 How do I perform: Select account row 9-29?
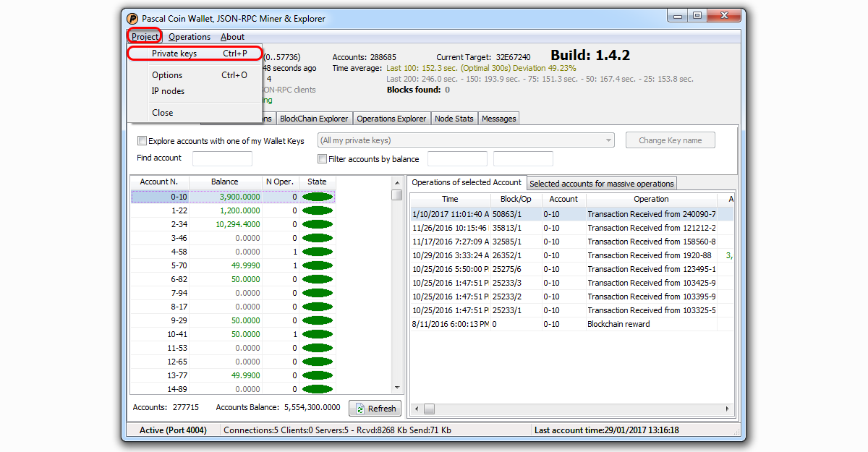tap(232, 320)
